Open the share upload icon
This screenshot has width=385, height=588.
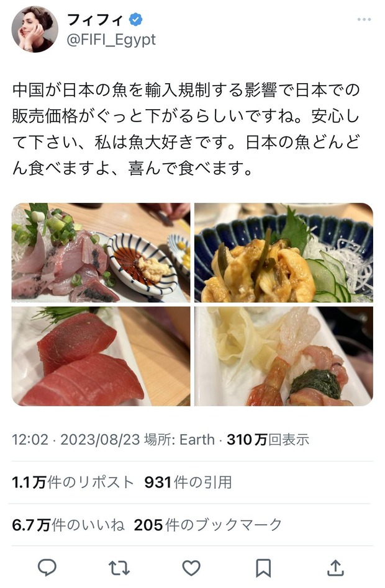335,568
